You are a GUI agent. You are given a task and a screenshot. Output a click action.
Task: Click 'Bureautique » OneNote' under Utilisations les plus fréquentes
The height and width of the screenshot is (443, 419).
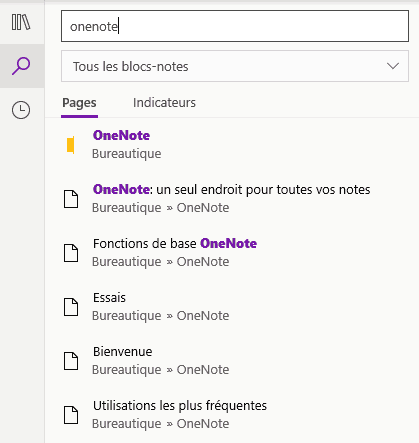(x=161, y=424)
